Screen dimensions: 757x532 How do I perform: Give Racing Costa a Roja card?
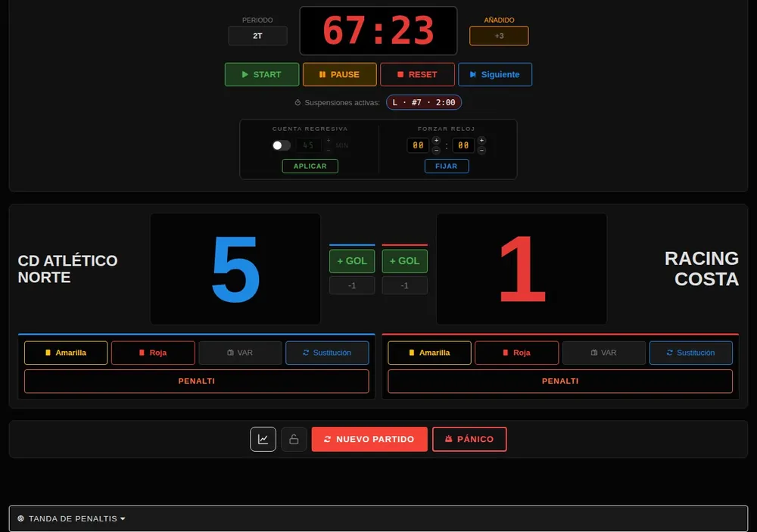517,353
